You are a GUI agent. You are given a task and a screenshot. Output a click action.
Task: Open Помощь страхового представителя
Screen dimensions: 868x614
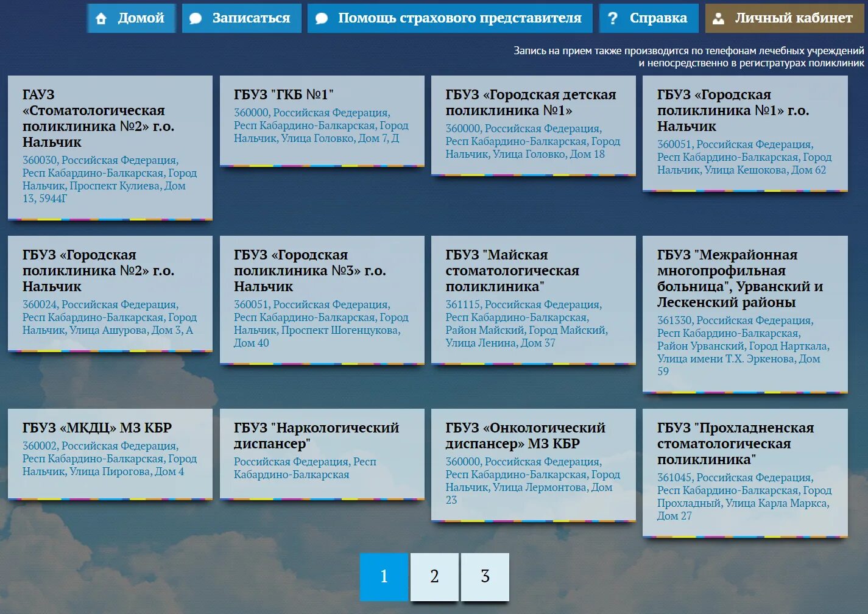click(x=450, y=18)
